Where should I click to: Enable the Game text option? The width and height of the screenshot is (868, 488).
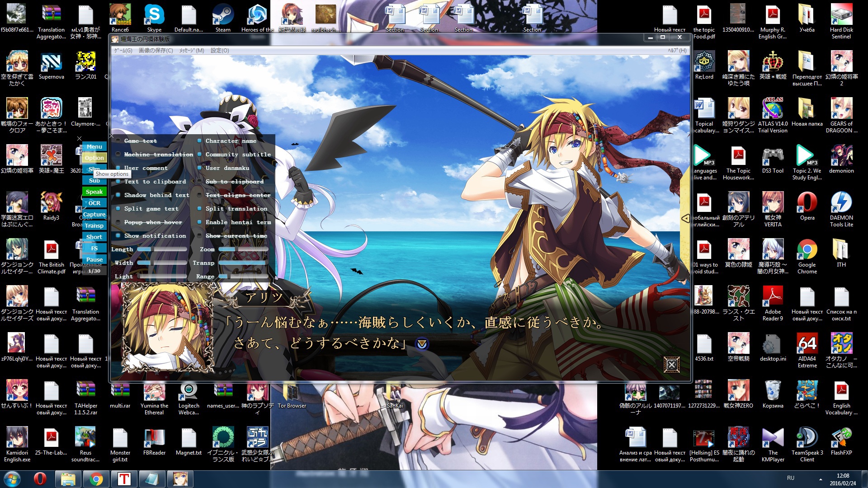coord(118,141)
